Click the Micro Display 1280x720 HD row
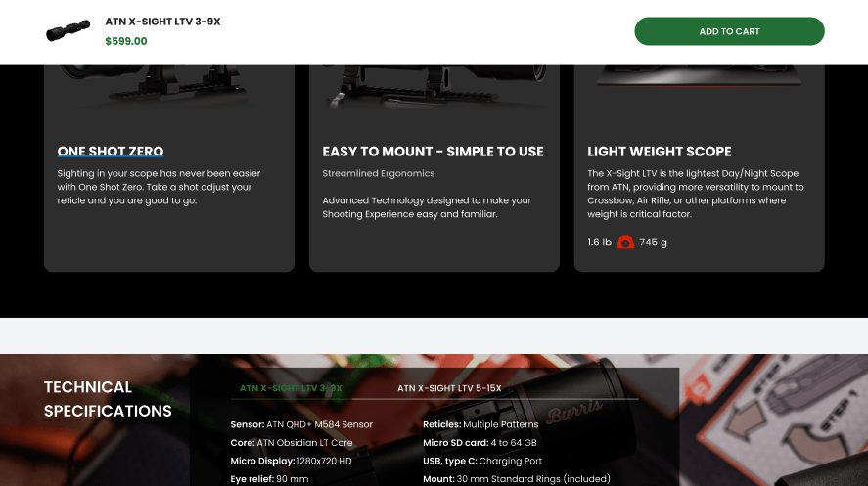This screenshot has width=868, height=486. point(291,462)
